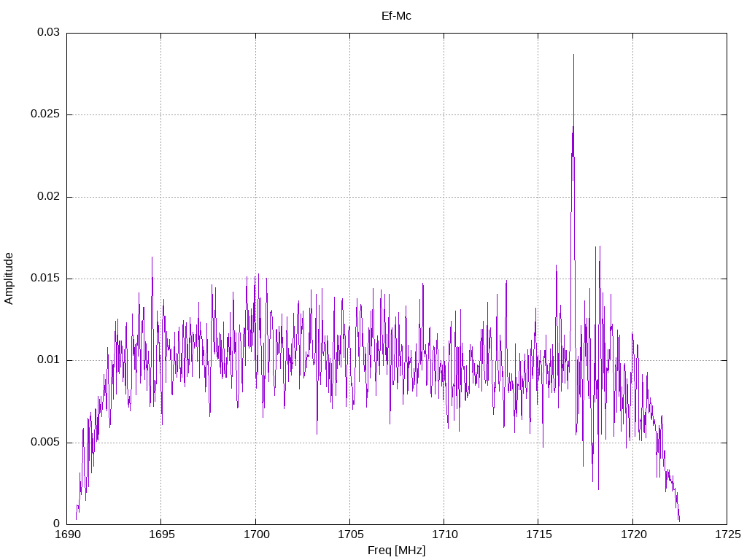The image size is (747, 560).
Task: Click the x-axis tick label 1705
Action: pos(350,534)
